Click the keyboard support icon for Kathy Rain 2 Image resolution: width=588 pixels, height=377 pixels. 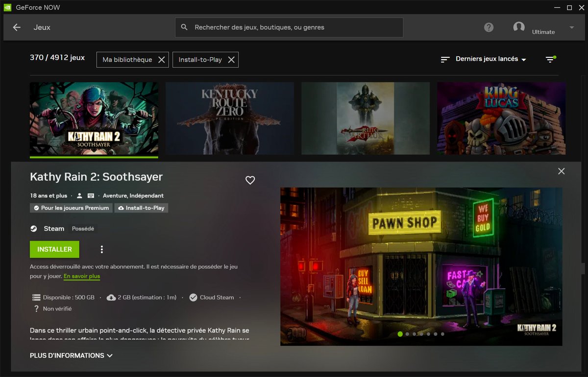point(90,195)
